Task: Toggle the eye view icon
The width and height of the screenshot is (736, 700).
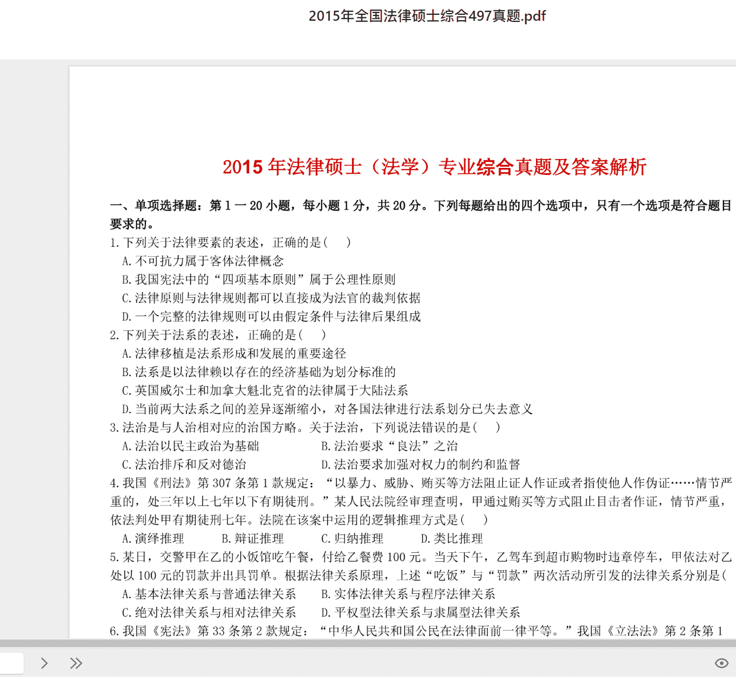Action: coord(721,663)
